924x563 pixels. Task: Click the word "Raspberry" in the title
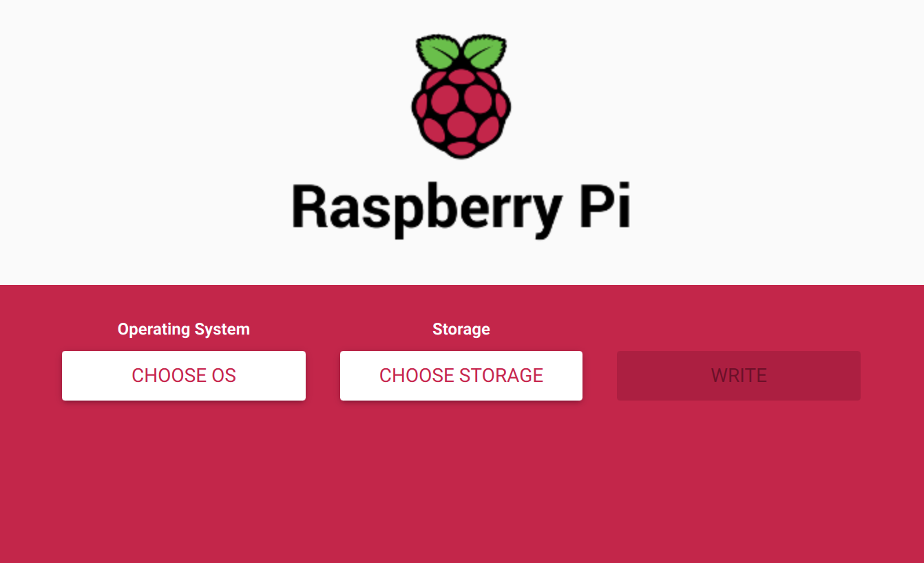417,208
